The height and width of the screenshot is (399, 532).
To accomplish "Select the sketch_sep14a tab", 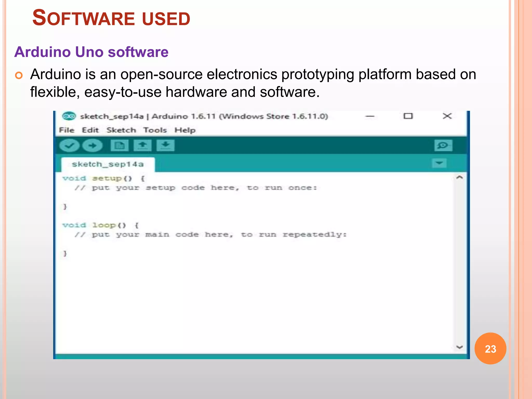I will (108, 164).
